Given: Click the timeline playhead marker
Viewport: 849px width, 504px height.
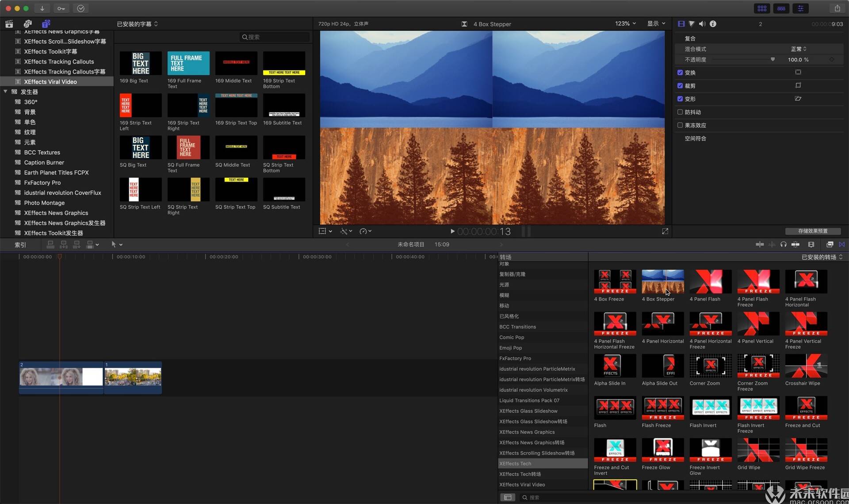Looking at the screenshot, I should click(60, 256).
